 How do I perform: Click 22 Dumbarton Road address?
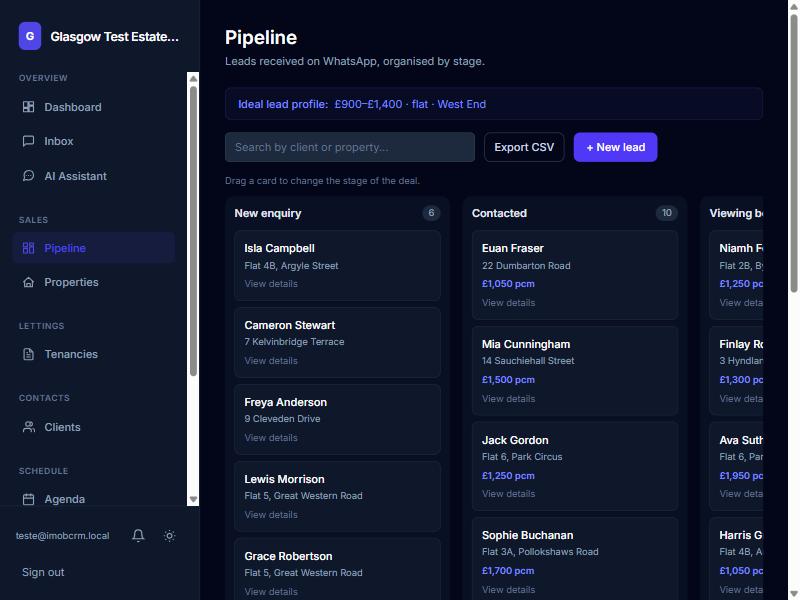pos(526,266)
